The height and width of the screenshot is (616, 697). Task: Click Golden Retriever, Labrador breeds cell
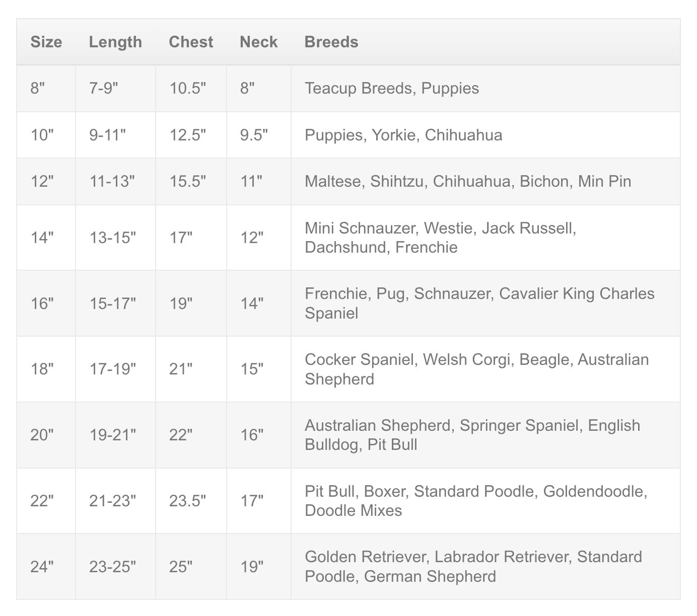pyautogui.click(x=485, y=567)
